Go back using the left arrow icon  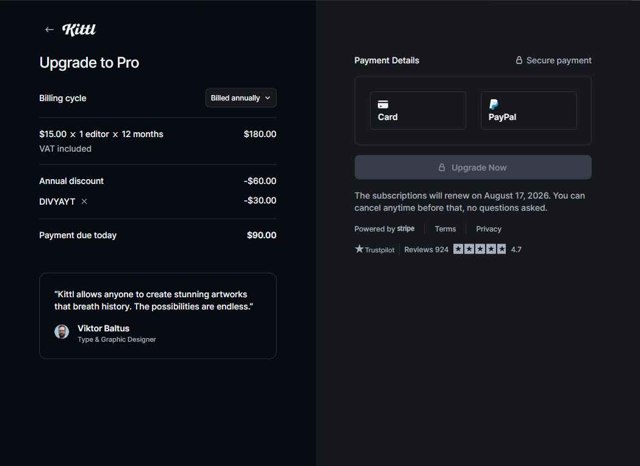pyautogui.click(x=49, y=29)
